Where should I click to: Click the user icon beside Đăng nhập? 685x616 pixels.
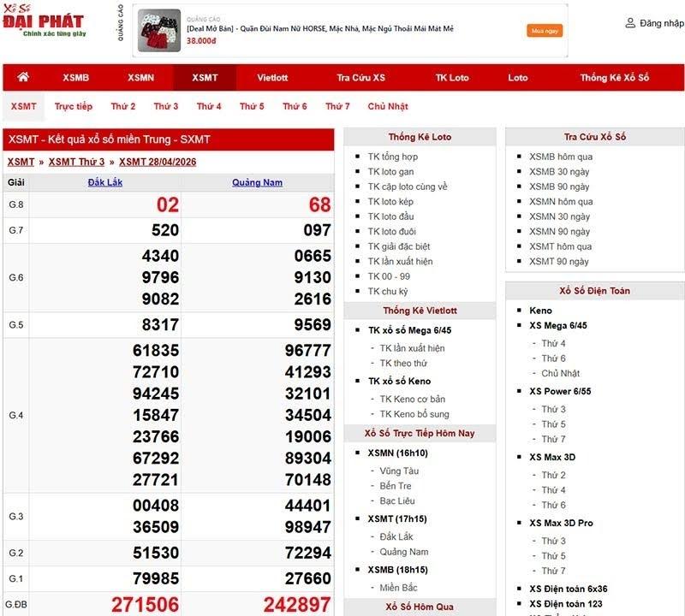click(x=630, y=23)
